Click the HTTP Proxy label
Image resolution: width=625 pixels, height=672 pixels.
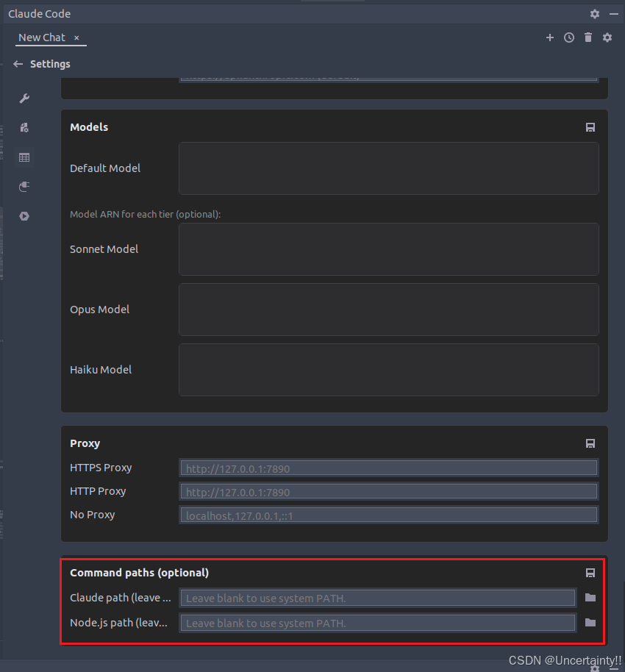[x=98, y=491]
